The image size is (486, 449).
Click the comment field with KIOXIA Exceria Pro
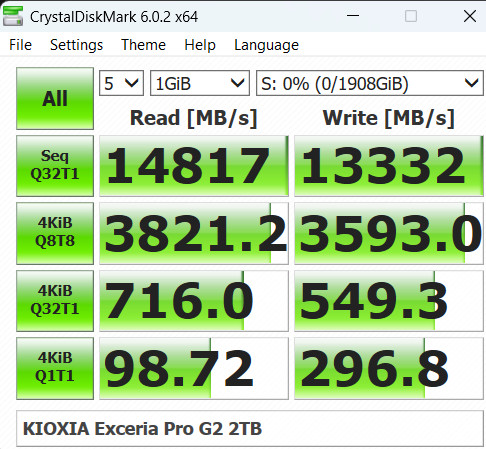250,428
